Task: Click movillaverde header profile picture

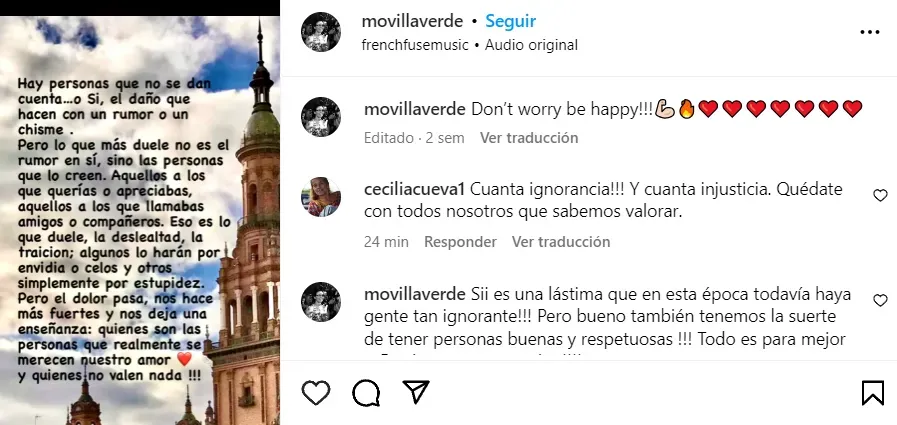Action: 321,32
